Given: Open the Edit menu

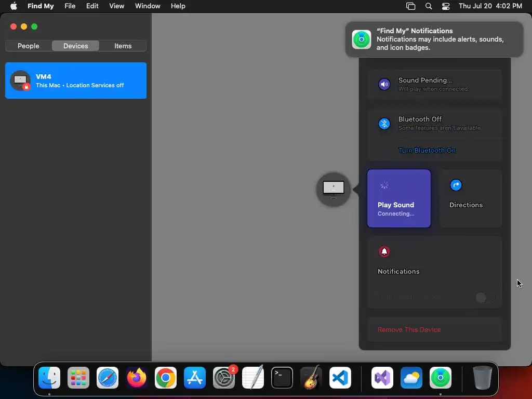Looking at the screenshot, I should (x=92, y=6).
